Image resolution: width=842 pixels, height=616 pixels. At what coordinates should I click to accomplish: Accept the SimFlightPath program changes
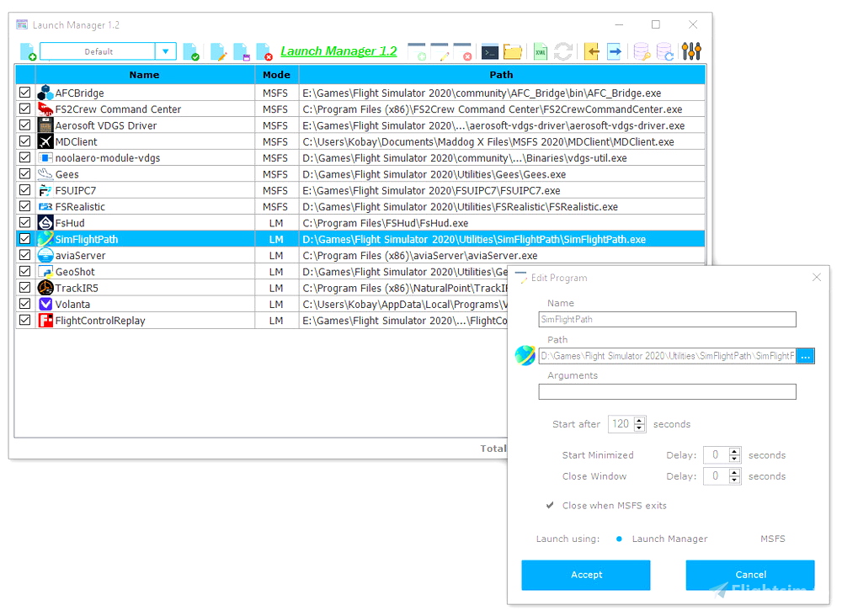tap(586, 575)
